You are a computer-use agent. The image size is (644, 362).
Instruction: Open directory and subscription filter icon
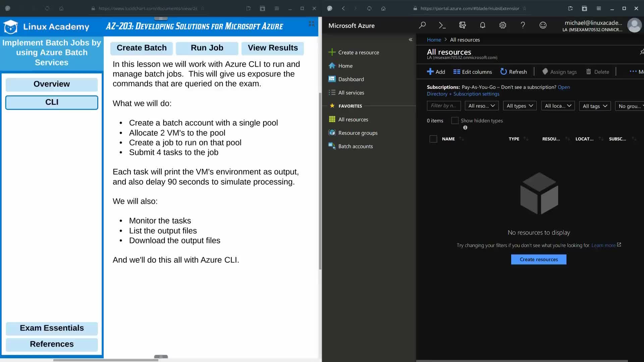(x=462, y=25)
